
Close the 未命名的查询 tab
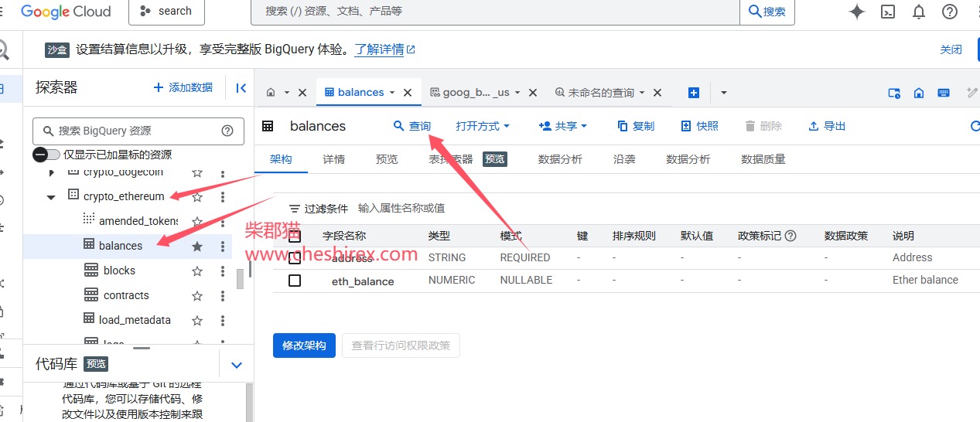pos(657,93)
